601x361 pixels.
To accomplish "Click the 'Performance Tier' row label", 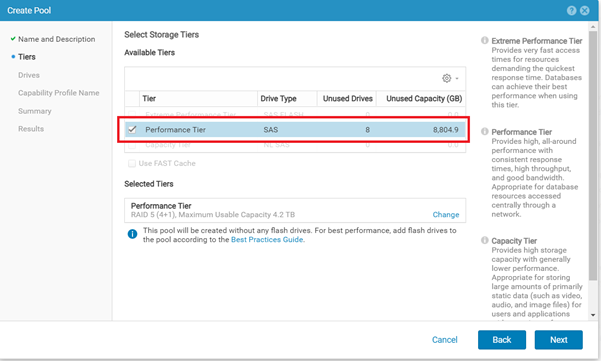I will pyautogui.click(x=175, y=130).
